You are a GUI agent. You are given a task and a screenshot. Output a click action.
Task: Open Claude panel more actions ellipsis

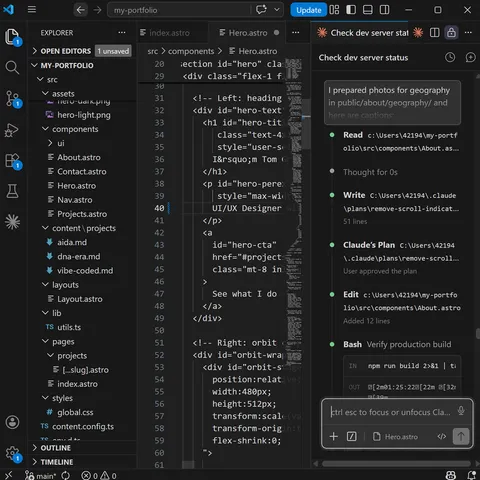[x=468, y=33]
